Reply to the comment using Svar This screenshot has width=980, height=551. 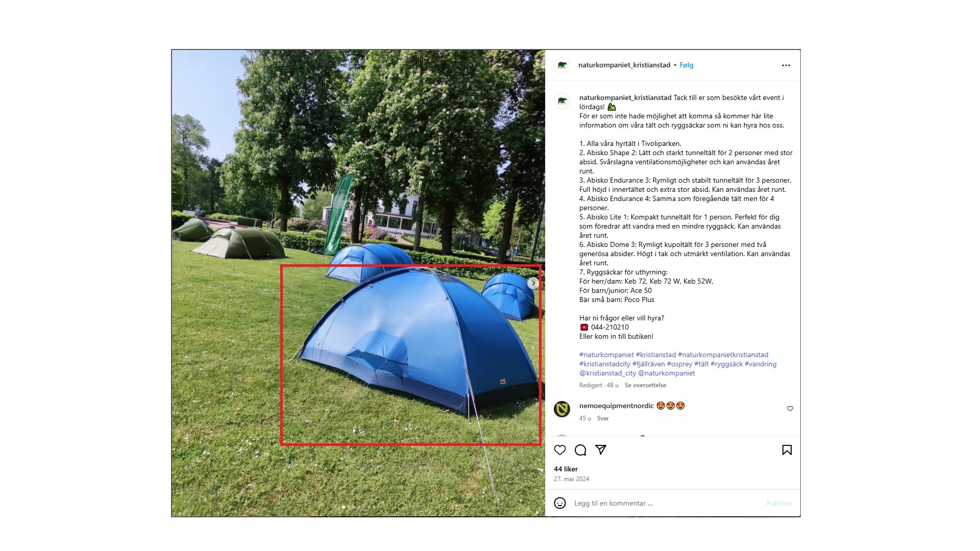(x=603, y=418)
